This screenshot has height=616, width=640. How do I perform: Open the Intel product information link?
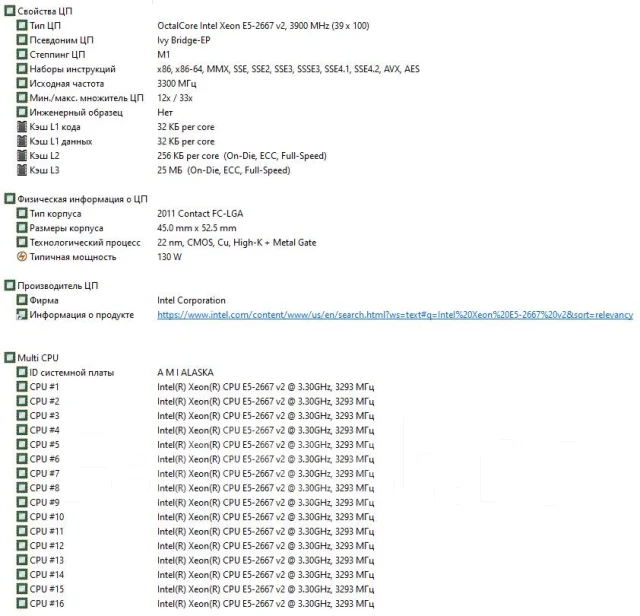[x=395, y=315]
